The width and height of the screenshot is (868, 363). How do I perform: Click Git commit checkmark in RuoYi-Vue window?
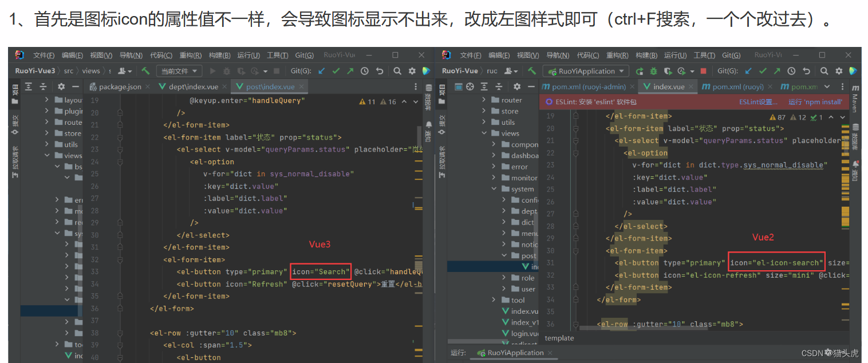(763, 71)
